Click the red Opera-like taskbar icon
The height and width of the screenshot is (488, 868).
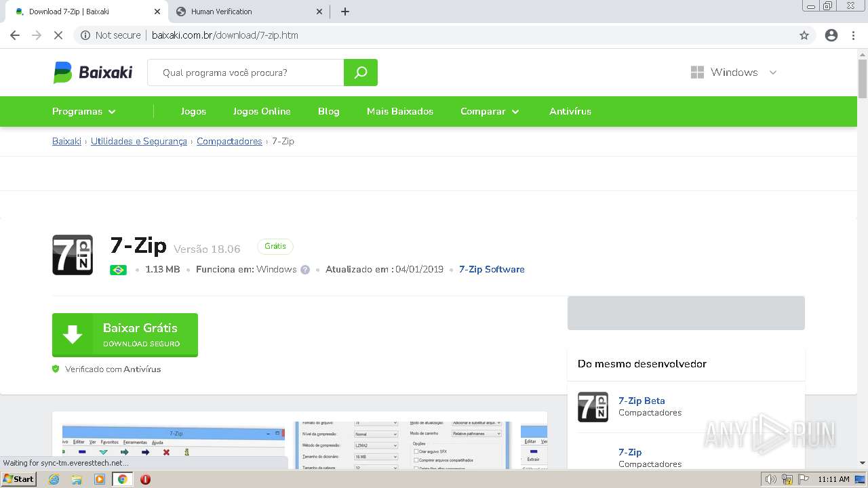click(x=145, y=479)
